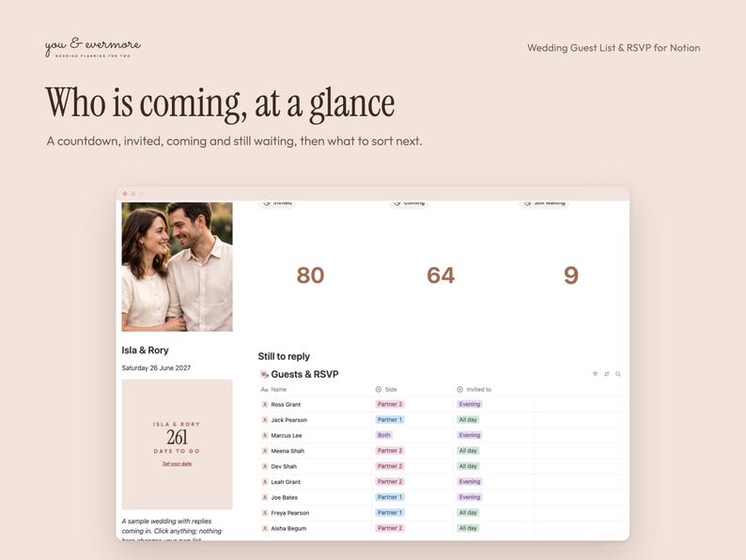Click the 261 days to go countdown widget
The height and width of the screenshot is (560, 746).
[x=177, y=444]
